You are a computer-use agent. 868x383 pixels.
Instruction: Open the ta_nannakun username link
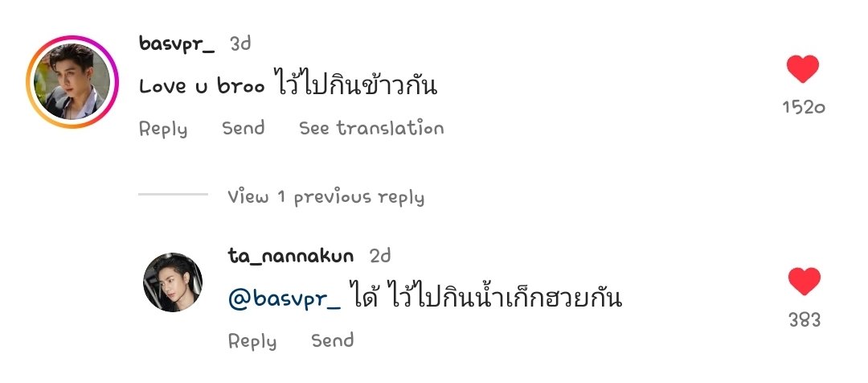(291, 256)
